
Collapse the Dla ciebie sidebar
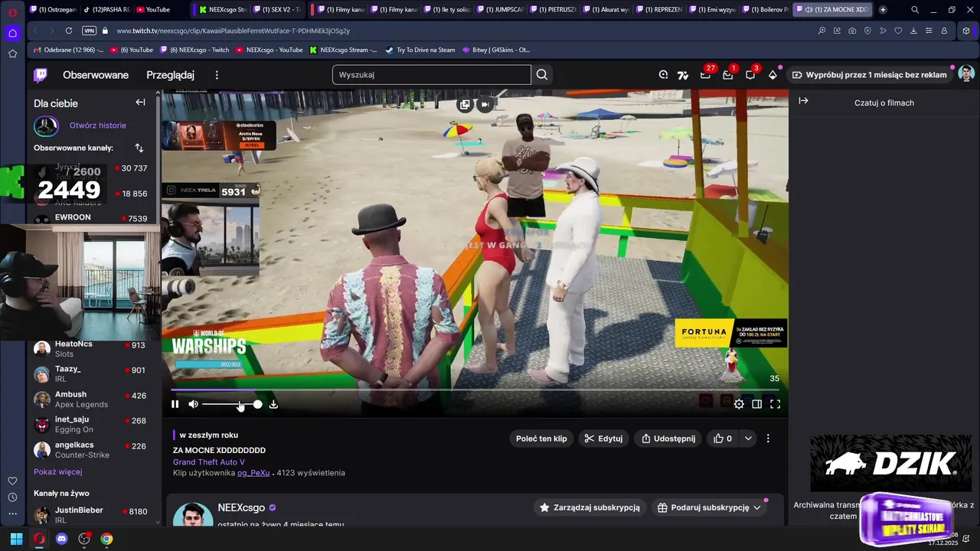tap(140, 102)
